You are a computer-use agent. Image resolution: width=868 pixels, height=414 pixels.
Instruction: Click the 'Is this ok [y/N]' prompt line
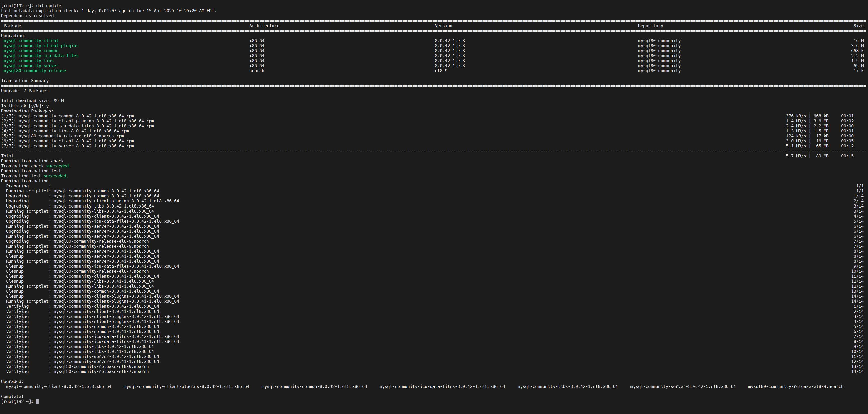[25, 106]
